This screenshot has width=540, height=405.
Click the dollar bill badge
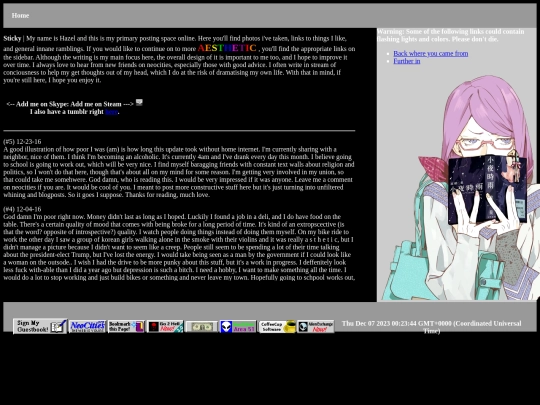tap(201, 326)
